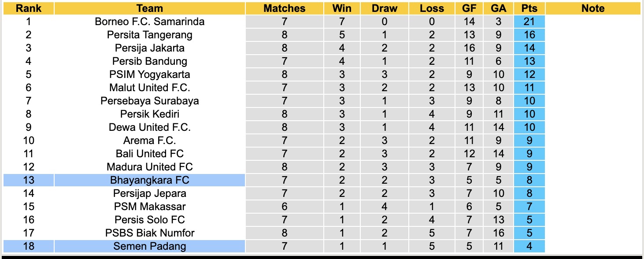Click the highlighted Bhayangkara FC row
644x259 pixels.
click(x=150, y=180)
